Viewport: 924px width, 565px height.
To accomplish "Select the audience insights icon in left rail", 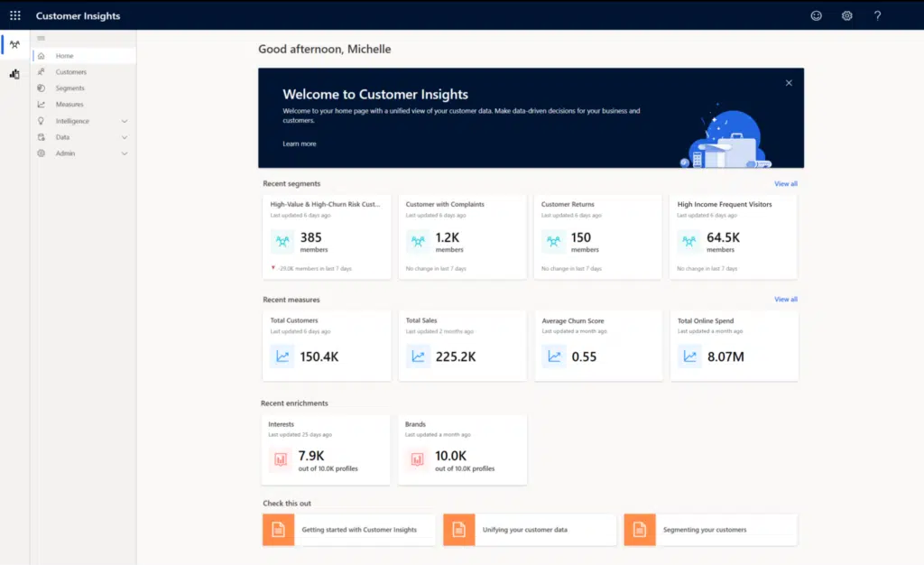I will [14, 44].
